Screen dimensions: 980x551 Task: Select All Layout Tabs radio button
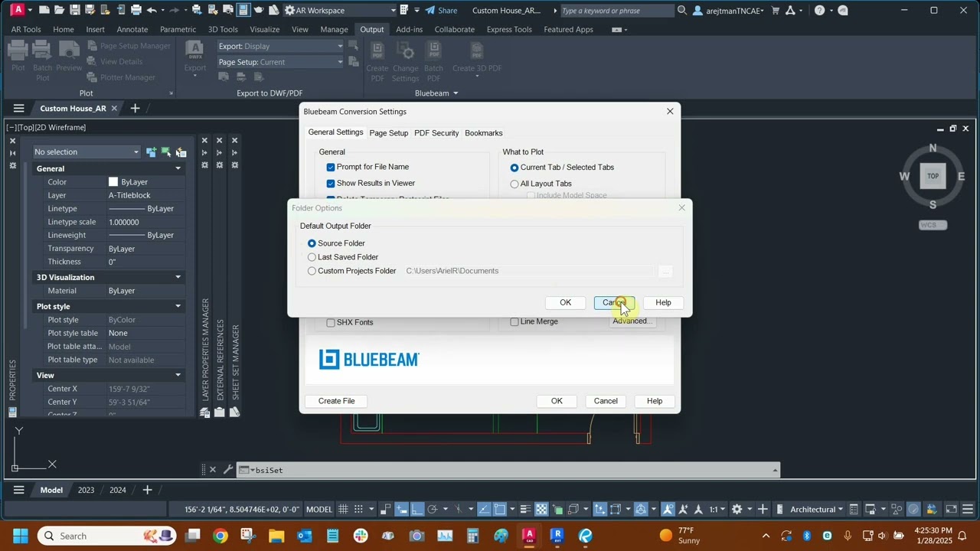click(x=514, y=184)
